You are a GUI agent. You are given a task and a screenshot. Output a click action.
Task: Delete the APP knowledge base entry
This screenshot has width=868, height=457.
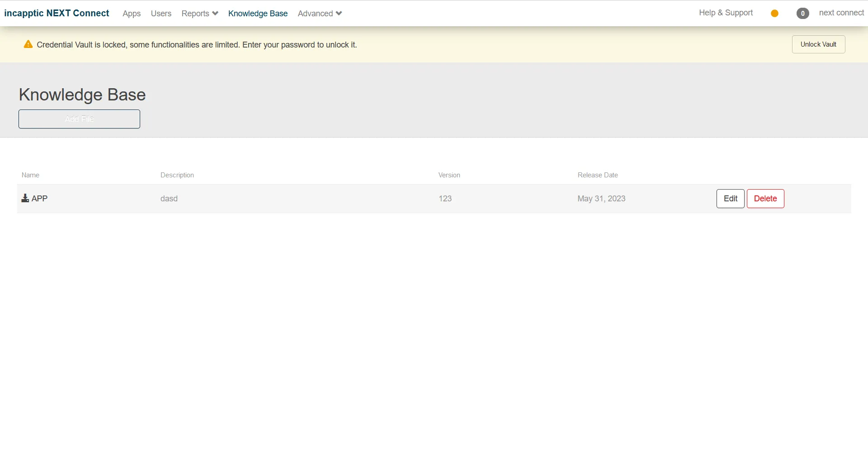click(765, 199)
